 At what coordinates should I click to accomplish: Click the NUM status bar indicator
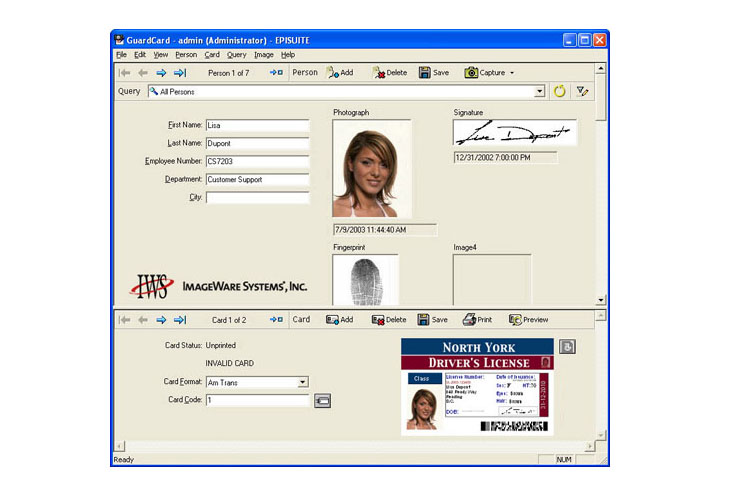pyautogui.click(x=564, y=459)
